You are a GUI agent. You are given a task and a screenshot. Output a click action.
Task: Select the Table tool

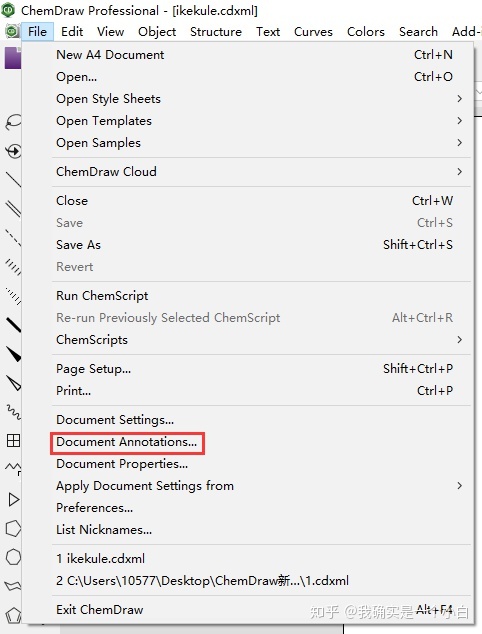pyautogui.click(x=13, y=441)
